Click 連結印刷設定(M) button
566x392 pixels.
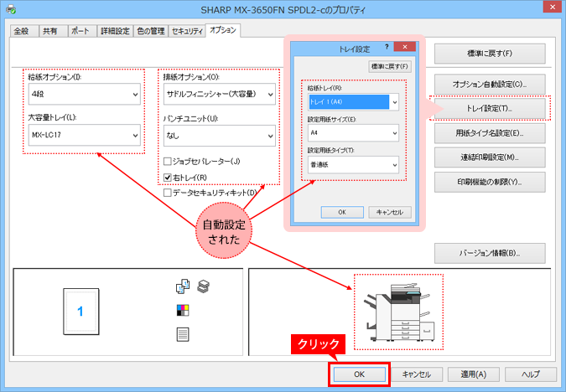490,157
